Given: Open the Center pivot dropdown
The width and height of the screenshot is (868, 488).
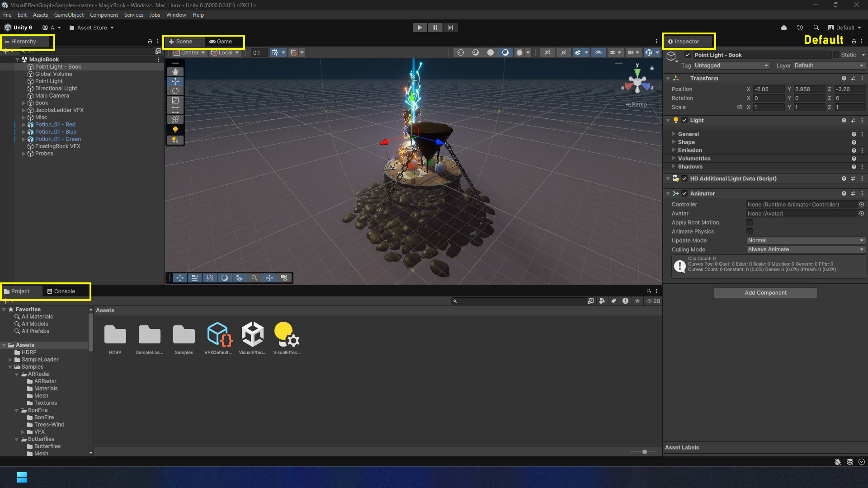Looking at the screenshot, I should (189, 52).
